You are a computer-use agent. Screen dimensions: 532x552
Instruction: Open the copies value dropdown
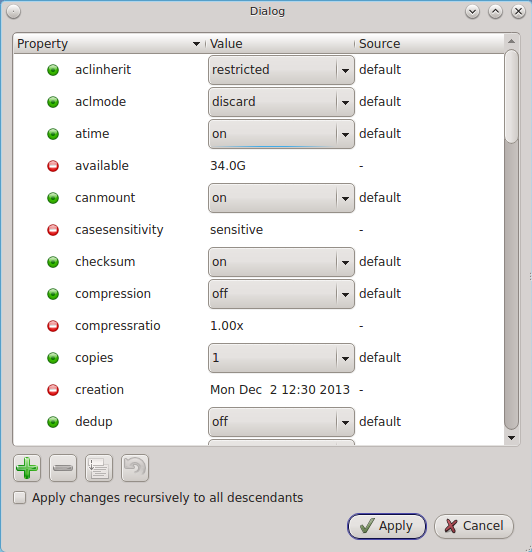point(281,358)
